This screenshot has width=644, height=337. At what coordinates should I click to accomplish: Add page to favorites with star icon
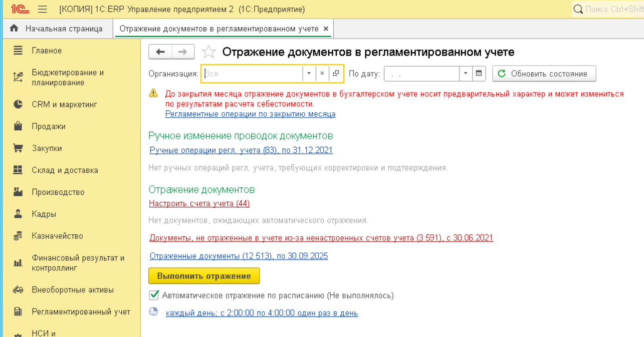click(208, 52)
